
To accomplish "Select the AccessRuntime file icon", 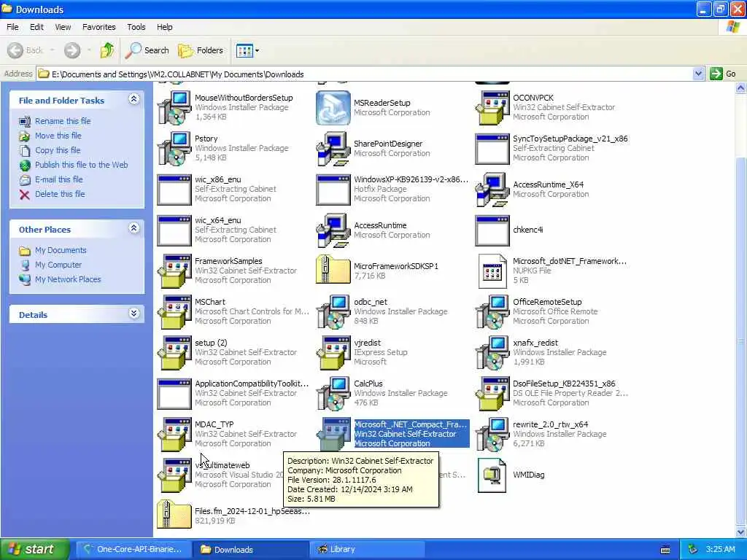I will pyautogui.click(x=333, y=230).
